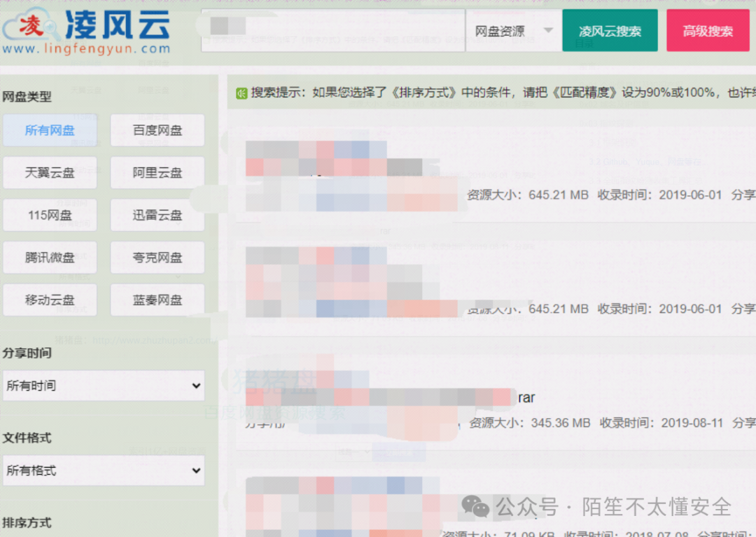Screen dimensions: 756x537
Task: Click the green tip icon before 搜索提示
Action: (241, 93)
